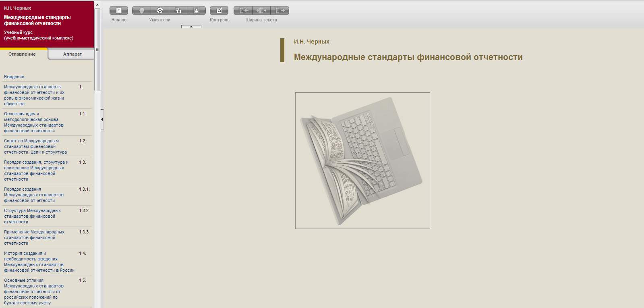Open the Контроль checkmark button
The width and height of the screenshot is (644, 308).
coord(219,10)
